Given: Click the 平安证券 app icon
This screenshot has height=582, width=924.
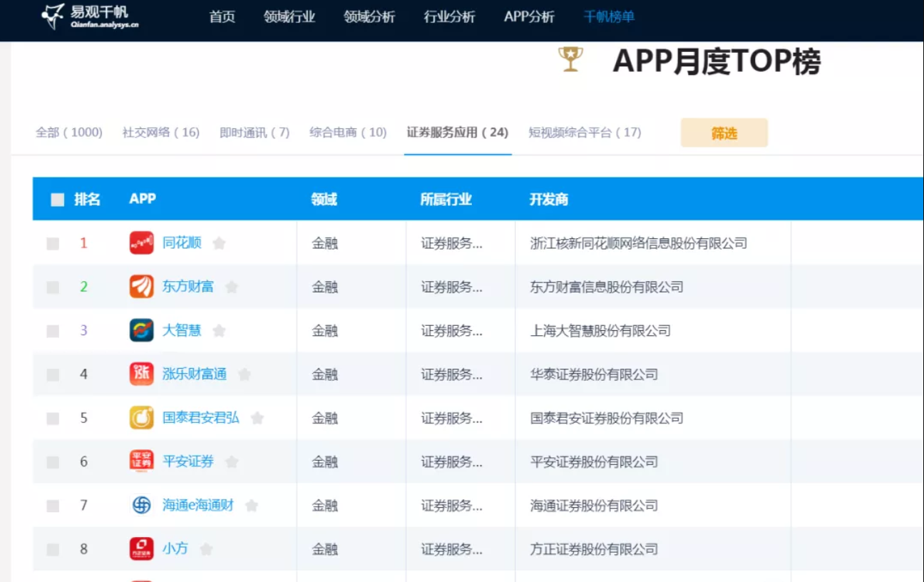Looking at the screenshot, I should (x=141, y=461).
